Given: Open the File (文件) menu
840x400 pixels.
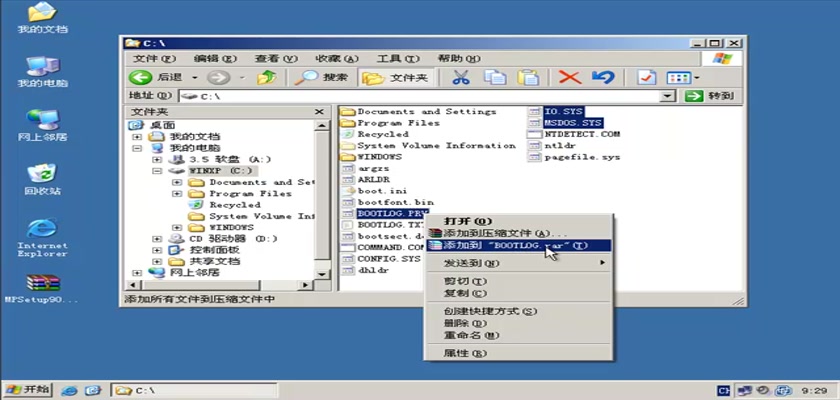Looking at the screenshot, I should tap(154, 58).
